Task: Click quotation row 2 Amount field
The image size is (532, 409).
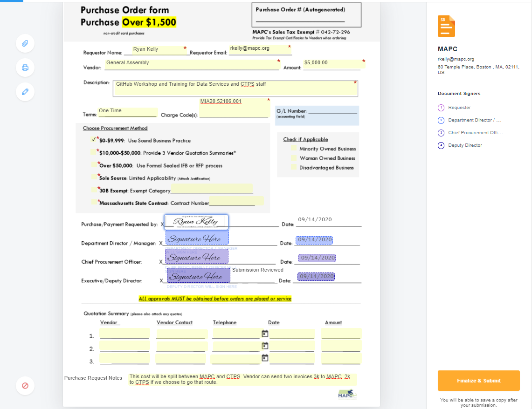Action: pos(341,346)
